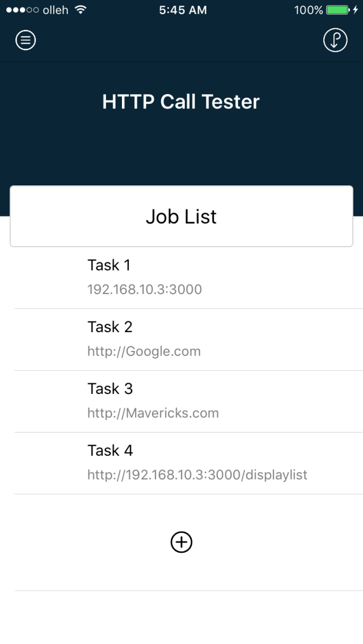Click the Job List button
Screen dimensions: 363x644
tap(181, 216)
